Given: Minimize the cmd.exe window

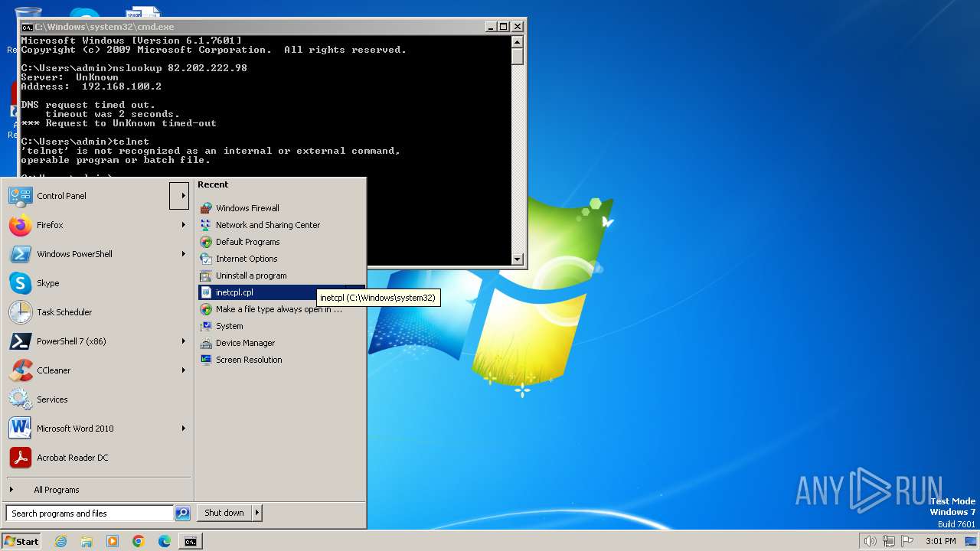Looking at the screenshot, I should pos(491,27).
